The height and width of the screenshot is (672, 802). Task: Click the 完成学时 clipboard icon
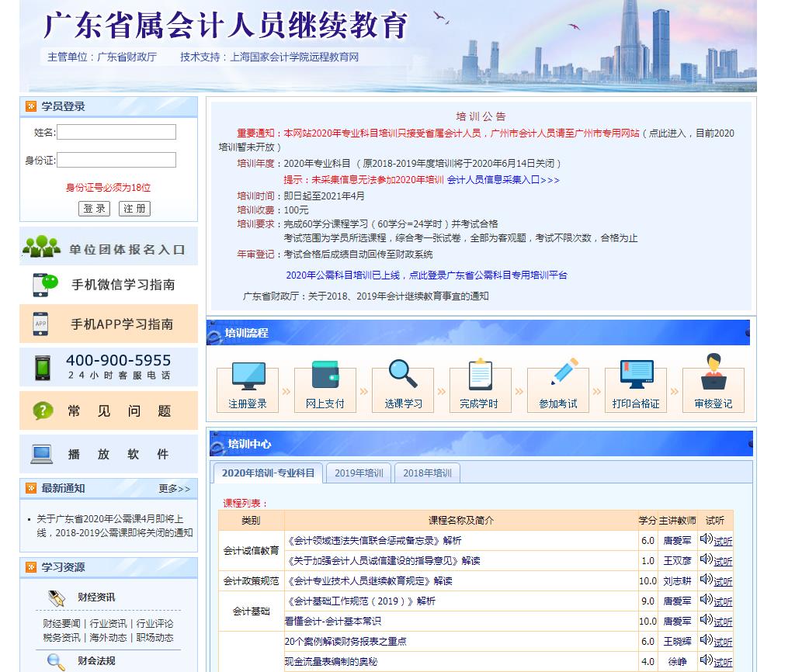(x=481, y=376)
